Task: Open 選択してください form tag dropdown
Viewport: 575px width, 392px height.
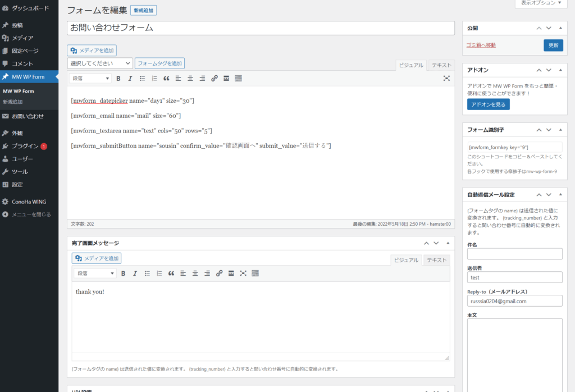Action: [100, 63]
